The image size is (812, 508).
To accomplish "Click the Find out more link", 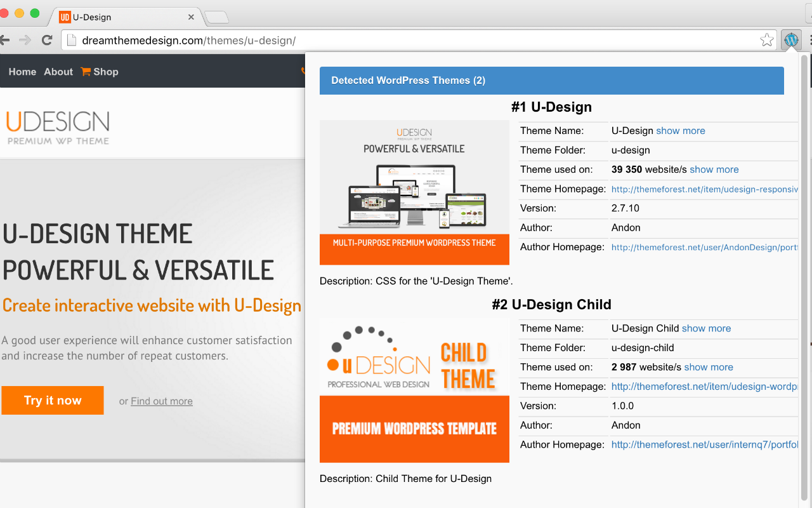I will pyautogui.click(x=161, y=401).
